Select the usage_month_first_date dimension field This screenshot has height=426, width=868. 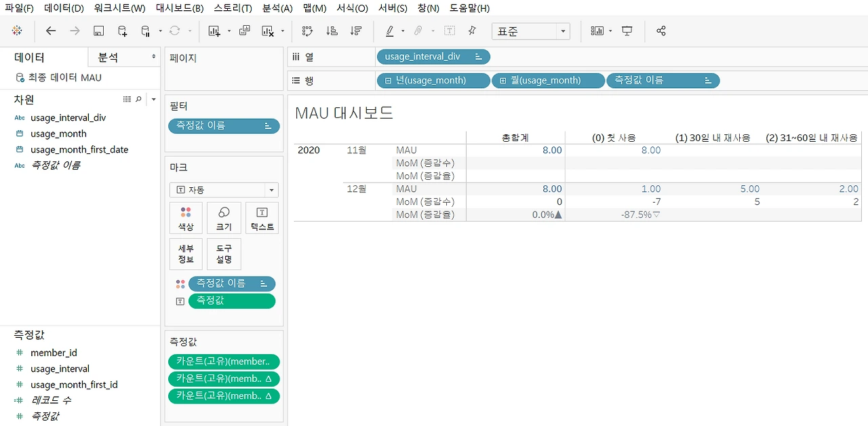pyautogui.click(x=79, y=150)
